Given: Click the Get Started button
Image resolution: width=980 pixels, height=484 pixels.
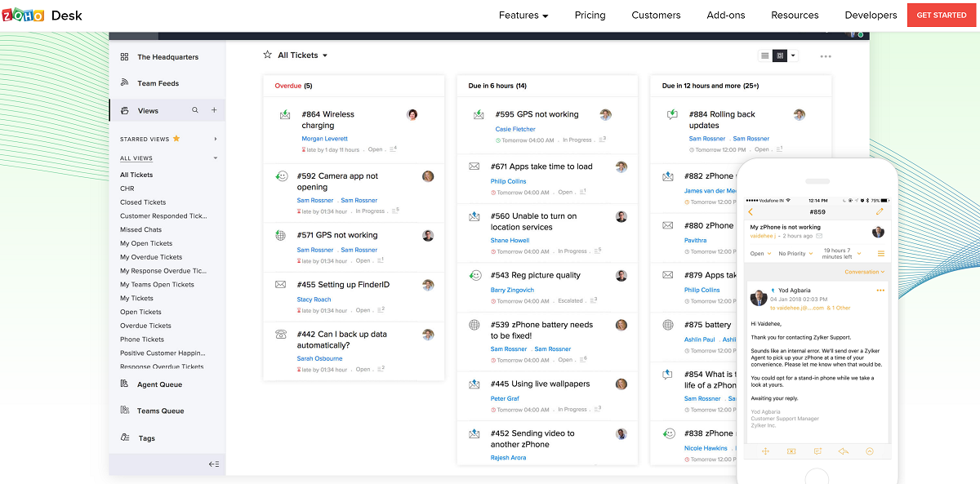Looking at the screenshot, I should [x=942, y=16].
